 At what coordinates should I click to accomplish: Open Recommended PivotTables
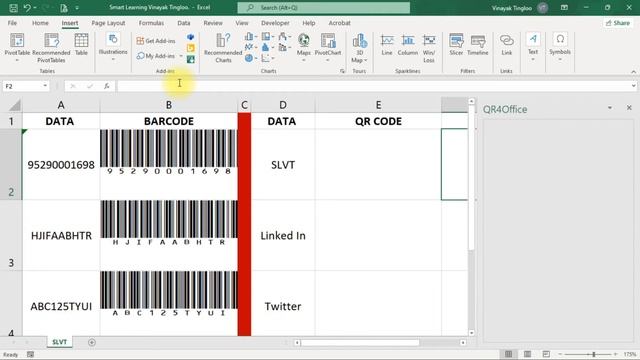point(51,48)
